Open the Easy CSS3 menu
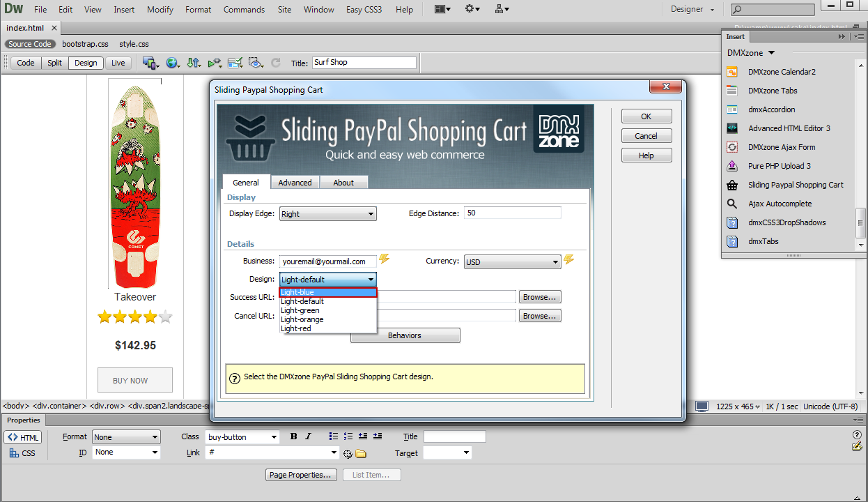 tap(364, 10)
